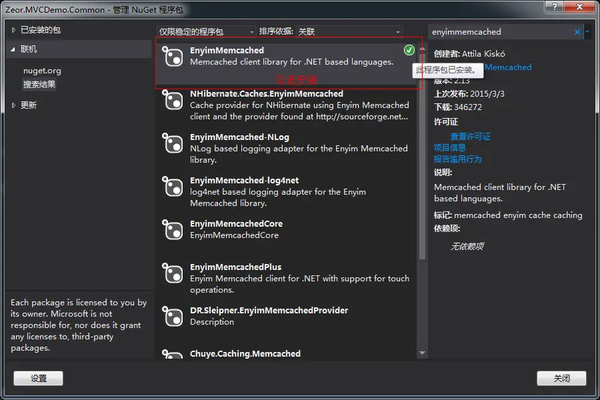The height and width of the screenshot is (400, 600).
Task: Click in the enyimmemcached search field
Action: click(x=499, y=32)
